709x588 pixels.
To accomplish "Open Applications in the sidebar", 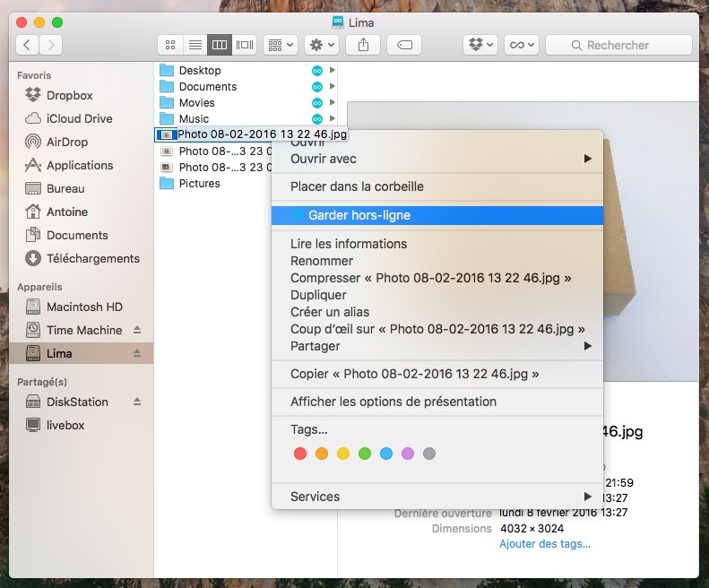I will [80, 165].
